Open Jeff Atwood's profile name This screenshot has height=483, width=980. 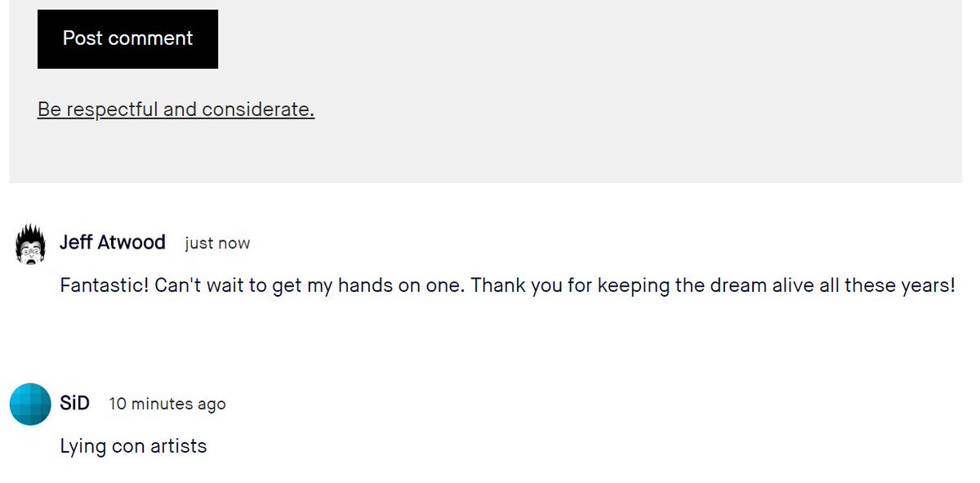[113, 243]
